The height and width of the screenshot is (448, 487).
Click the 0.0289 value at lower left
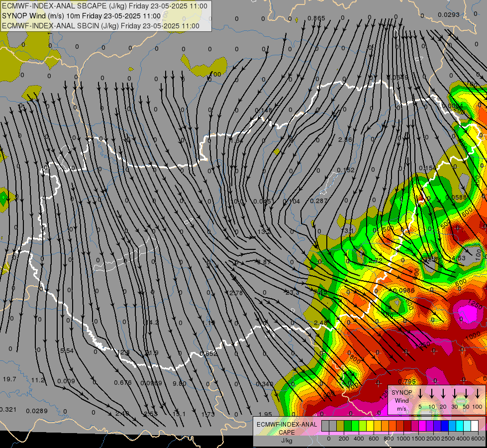click(x=37, y=411)
